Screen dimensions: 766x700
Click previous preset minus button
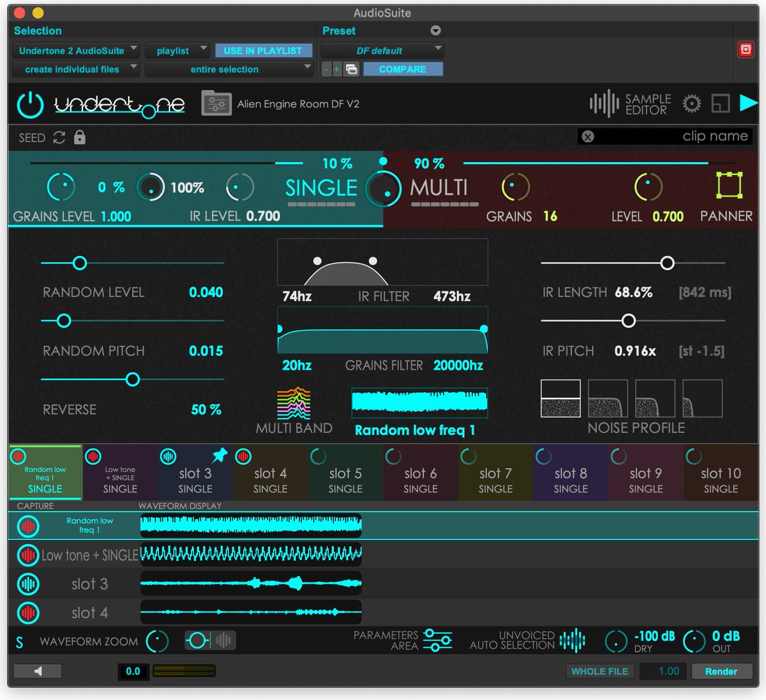(326, 69)
